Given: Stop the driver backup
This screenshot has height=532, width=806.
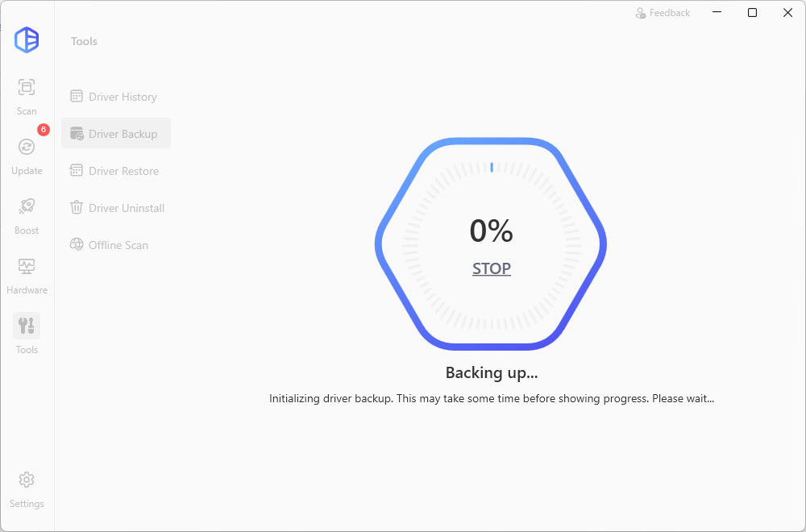Looking at the screenshot, I should 492,269.
